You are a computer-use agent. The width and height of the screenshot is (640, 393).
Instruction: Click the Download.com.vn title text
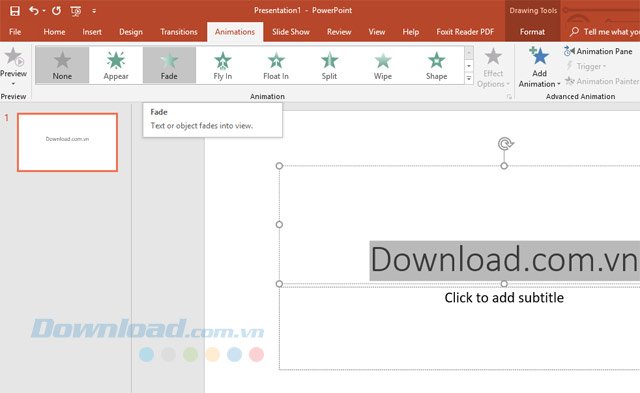click(504, 260)
